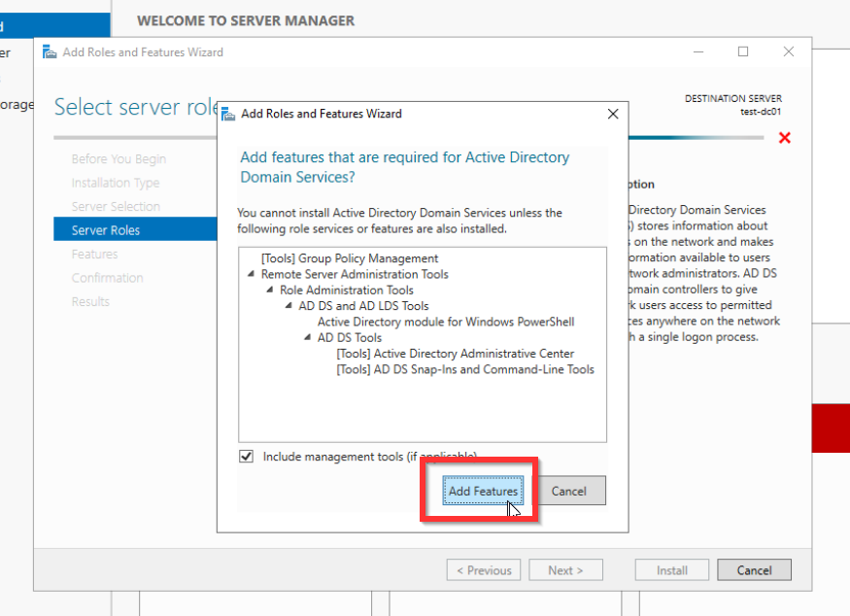850x616 pixels.
Task: Click the Select server roles heading
Action: (136, 107)
